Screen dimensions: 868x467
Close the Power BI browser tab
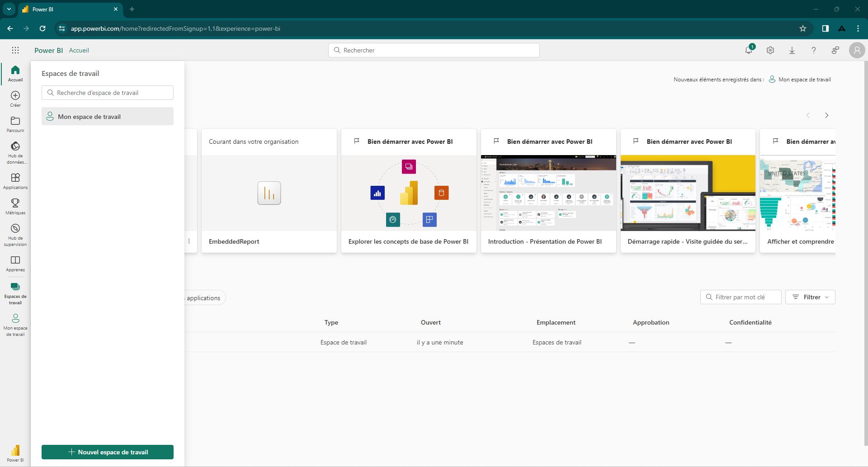[x=116, y=9]
